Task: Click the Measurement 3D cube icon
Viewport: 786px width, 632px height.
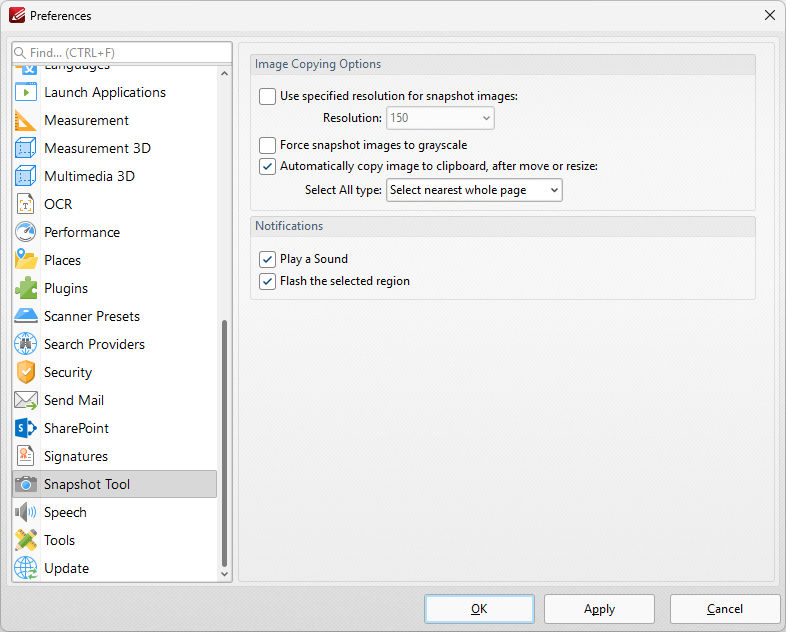Action: (x=26, y=148)
